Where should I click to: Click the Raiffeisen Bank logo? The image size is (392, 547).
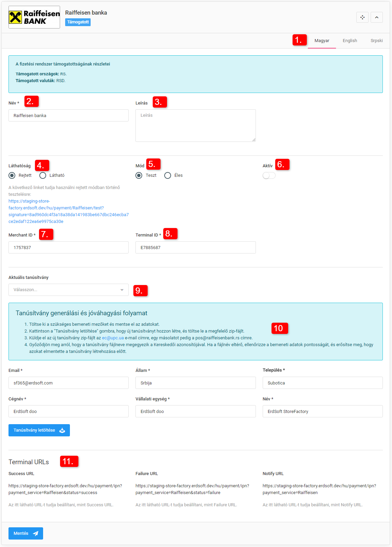(34, 17)
